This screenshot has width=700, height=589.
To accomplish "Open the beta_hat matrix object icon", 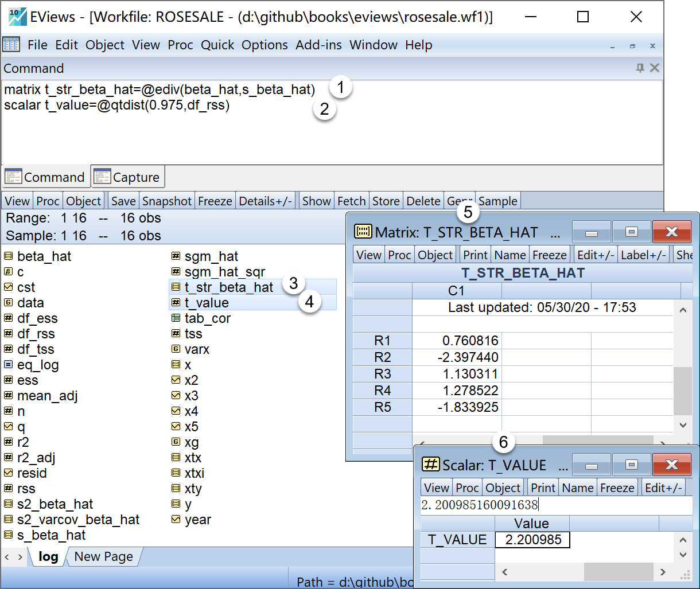I will click(x=9, y=256).
